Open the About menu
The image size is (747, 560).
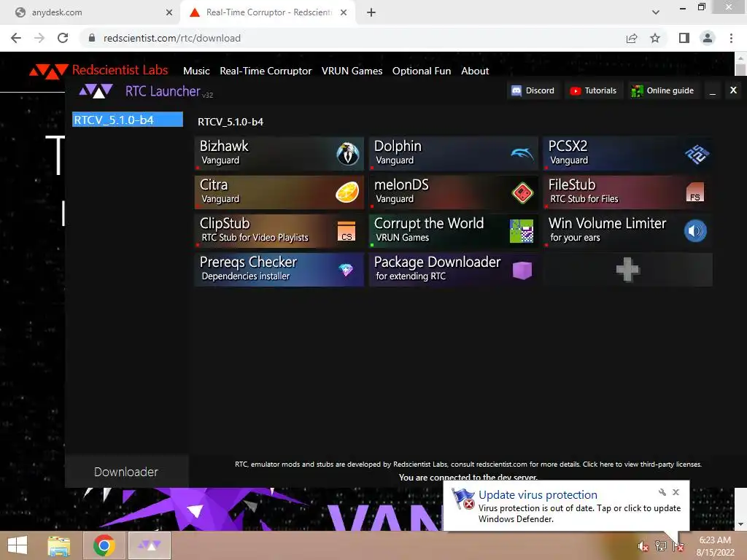click(475, 71)
